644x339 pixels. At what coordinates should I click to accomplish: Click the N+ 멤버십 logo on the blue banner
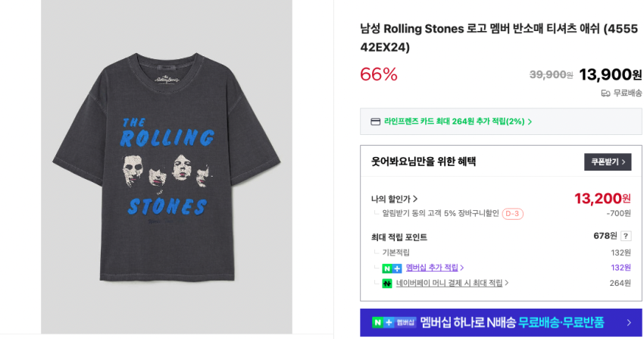tap(394, 322)
